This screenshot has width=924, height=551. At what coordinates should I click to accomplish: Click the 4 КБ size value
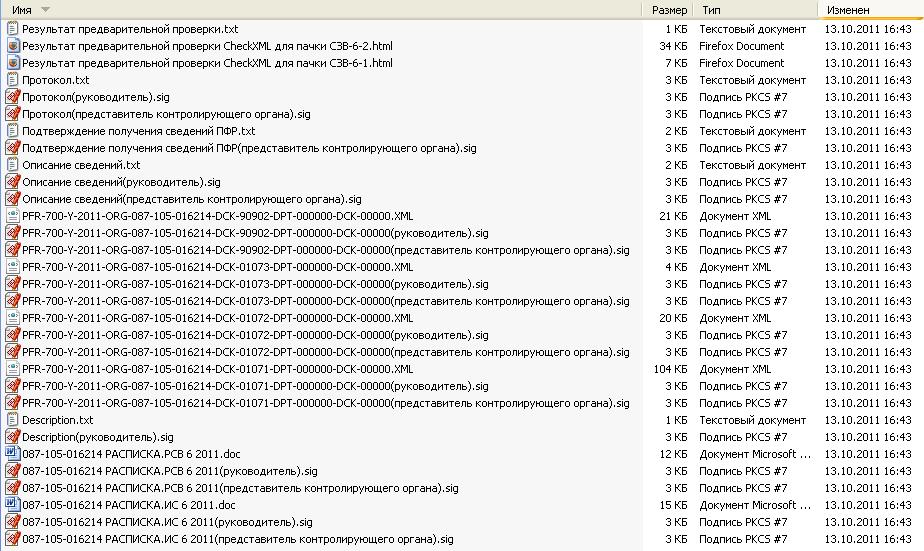click(x=676, y=268)
